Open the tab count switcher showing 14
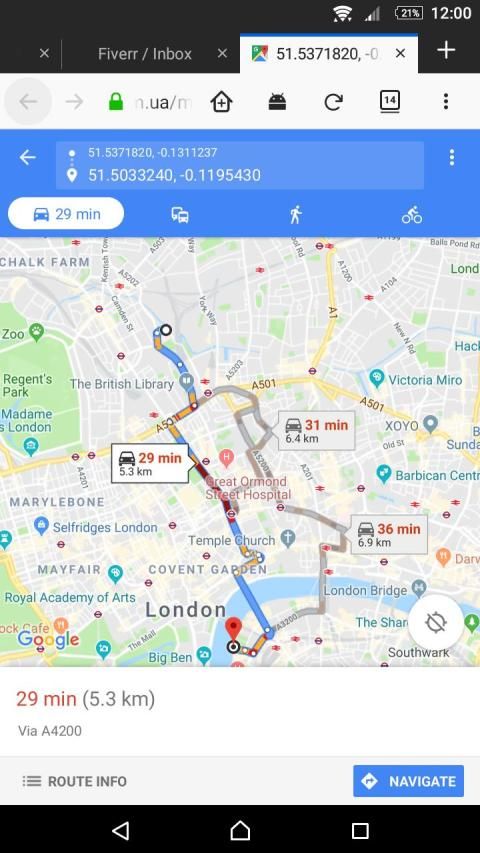The width and height of the screenshot is (480, 853). coord(390,101)
